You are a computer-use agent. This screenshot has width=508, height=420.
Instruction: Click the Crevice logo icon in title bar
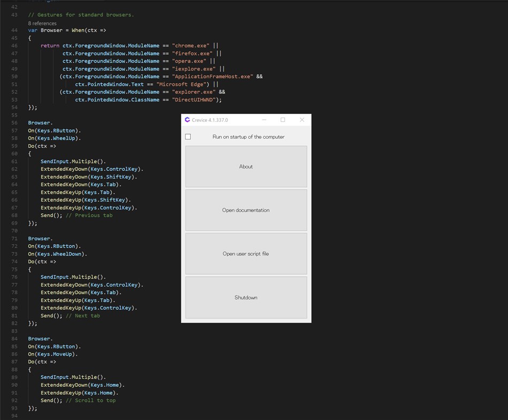coord(187,120)
